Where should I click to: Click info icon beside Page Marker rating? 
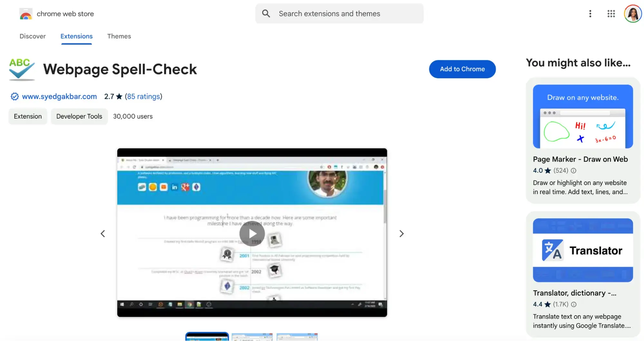click(573, 170)
